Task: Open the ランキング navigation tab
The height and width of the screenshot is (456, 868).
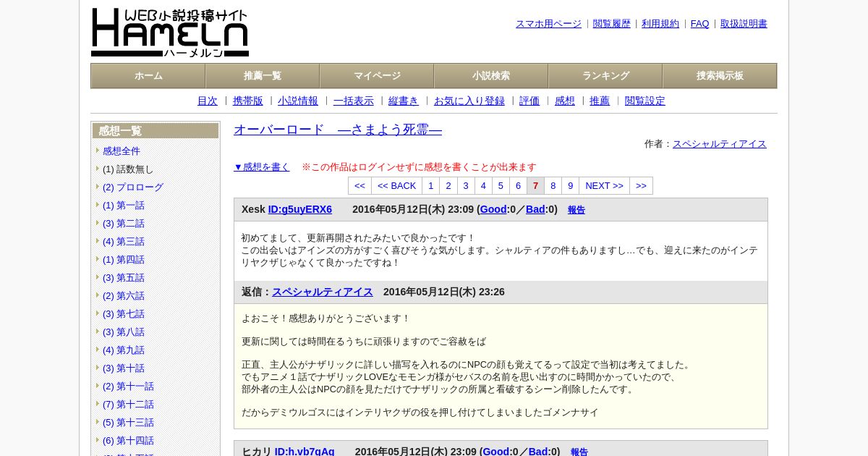Action: point(605,76)
